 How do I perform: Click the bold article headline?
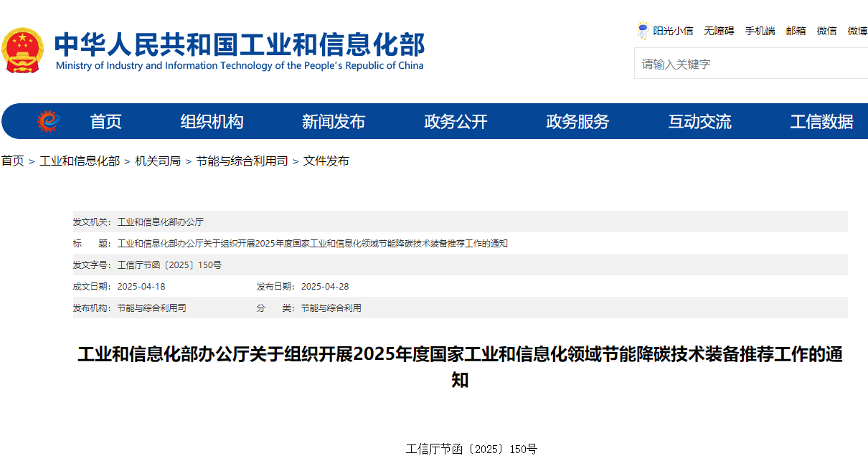460,367
